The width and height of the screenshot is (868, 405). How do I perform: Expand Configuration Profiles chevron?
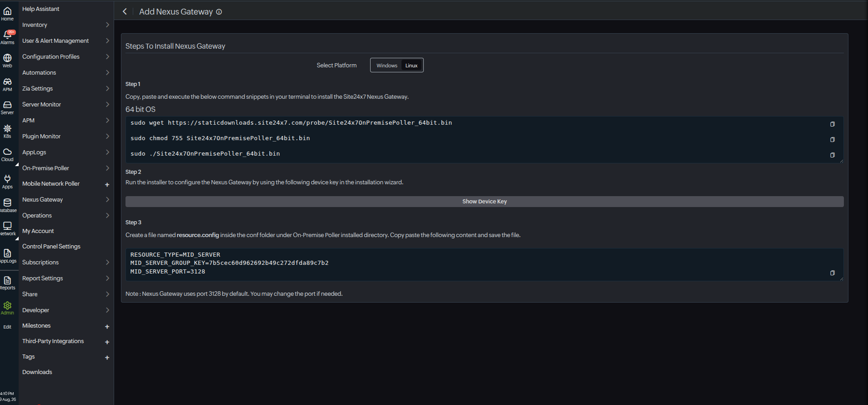point(107,56)
